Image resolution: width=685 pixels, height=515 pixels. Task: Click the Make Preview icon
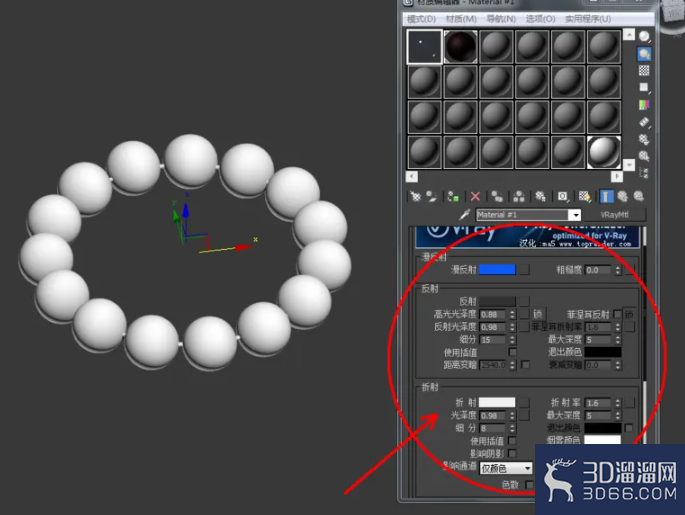coord(644,122)
